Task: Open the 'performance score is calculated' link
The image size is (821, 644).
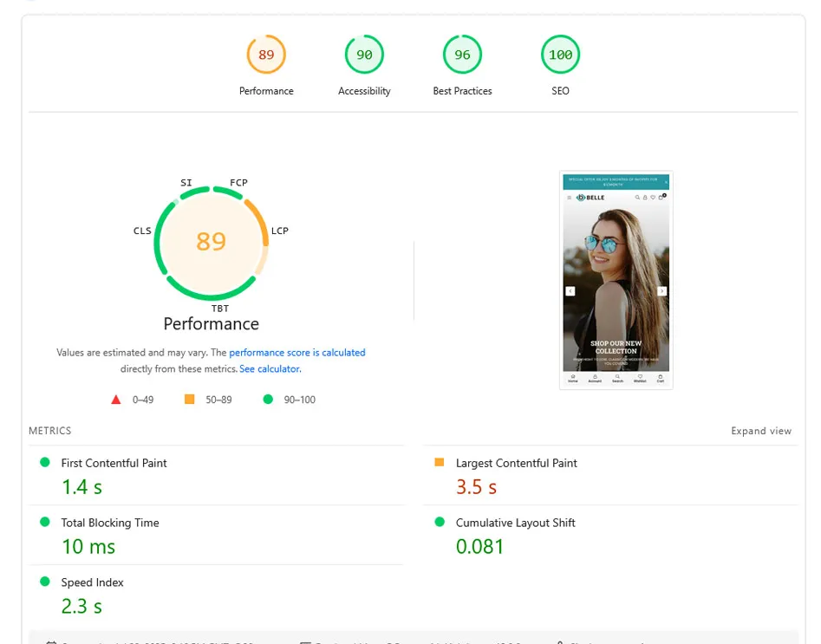Action: point(297,353)
